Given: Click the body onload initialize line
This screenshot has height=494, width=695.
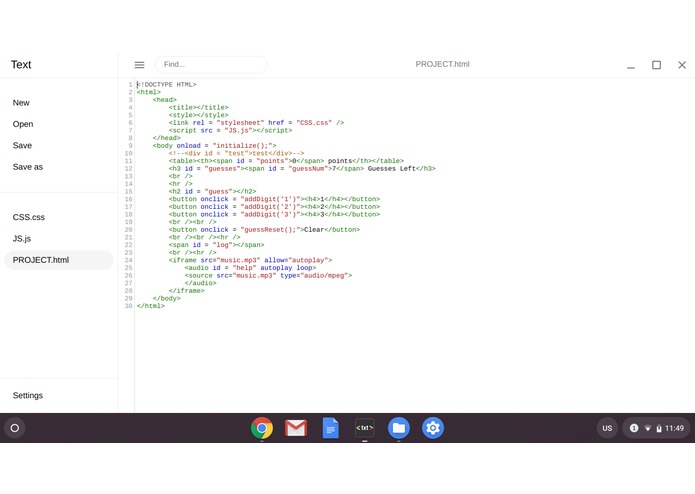Looking at the screenshot, I should (215, 146).
